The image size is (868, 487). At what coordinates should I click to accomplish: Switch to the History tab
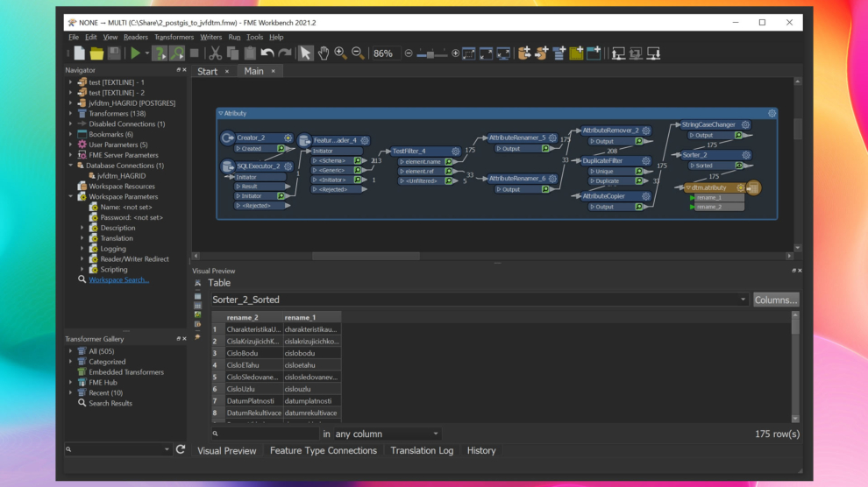pos(481,450)
